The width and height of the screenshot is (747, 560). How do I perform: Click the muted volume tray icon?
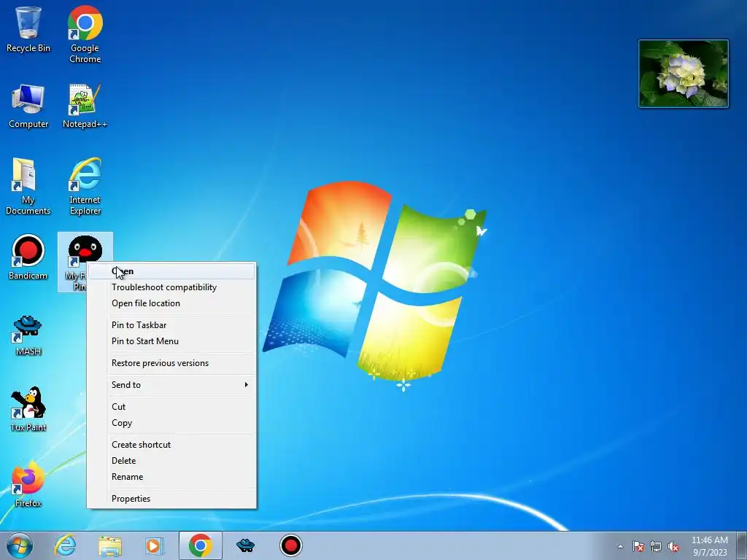(x=673, y=546)
